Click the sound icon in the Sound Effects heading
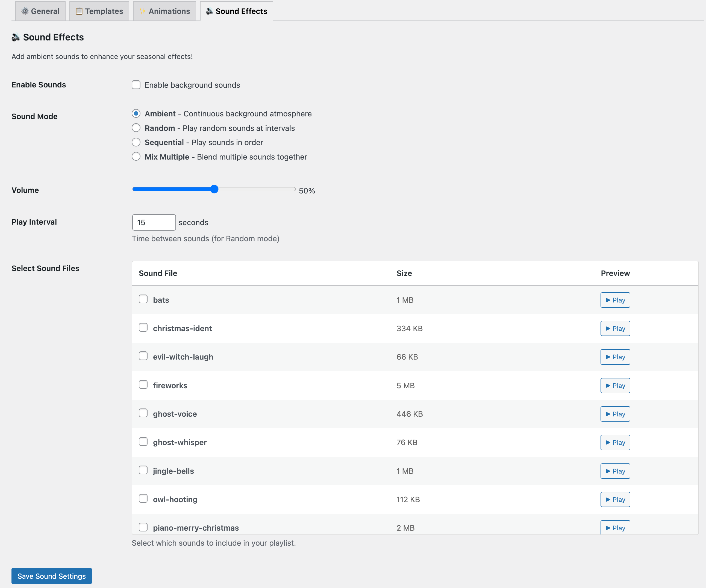Image resolution: width=706 pixels, height=588 pixels. tap(16, 37)
